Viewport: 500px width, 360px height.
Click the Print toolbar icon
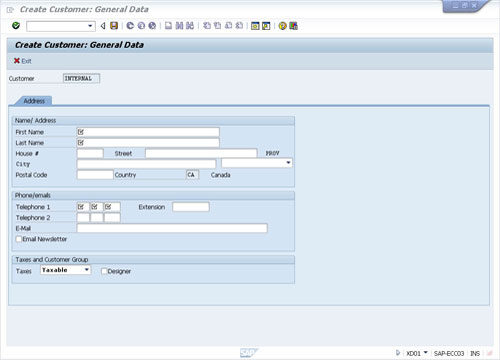169,26
